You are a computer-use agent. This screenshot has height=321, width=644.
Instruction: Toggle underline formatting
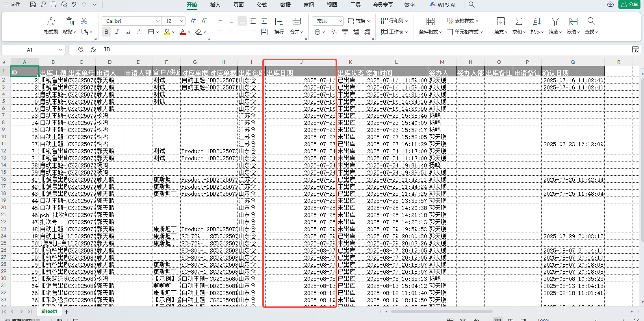128,32
